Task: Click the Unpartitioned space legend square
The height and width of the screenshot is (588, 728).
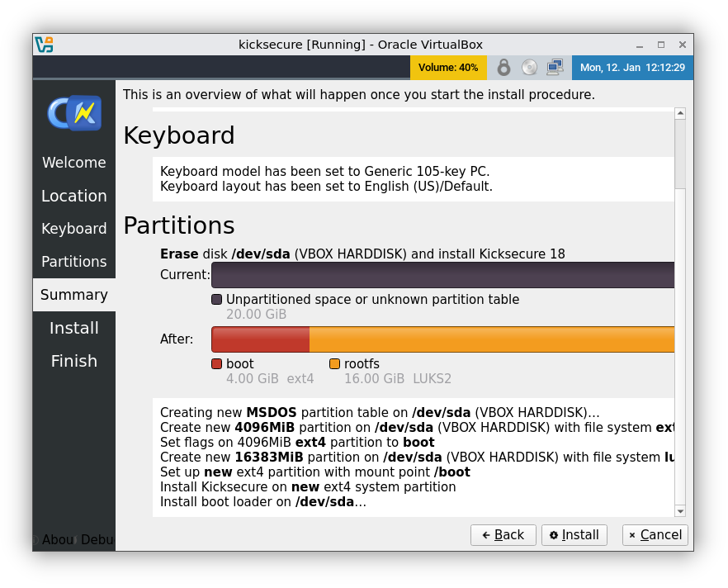Action: coord(217,299)
